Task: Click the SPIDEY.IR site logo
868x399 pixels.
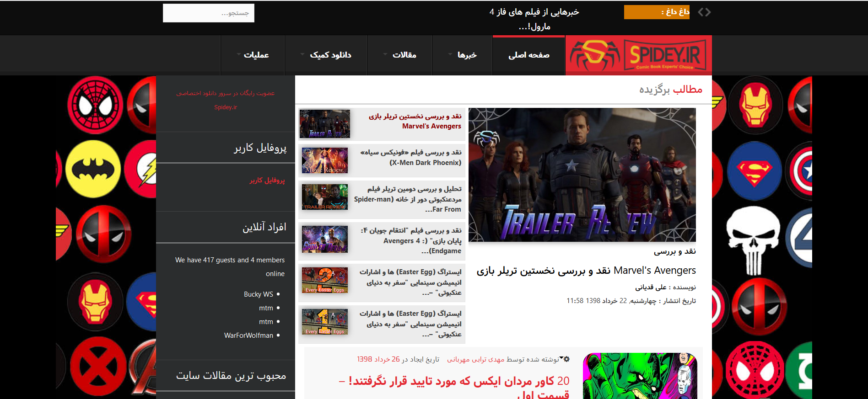Action: (x=638, y=55)
